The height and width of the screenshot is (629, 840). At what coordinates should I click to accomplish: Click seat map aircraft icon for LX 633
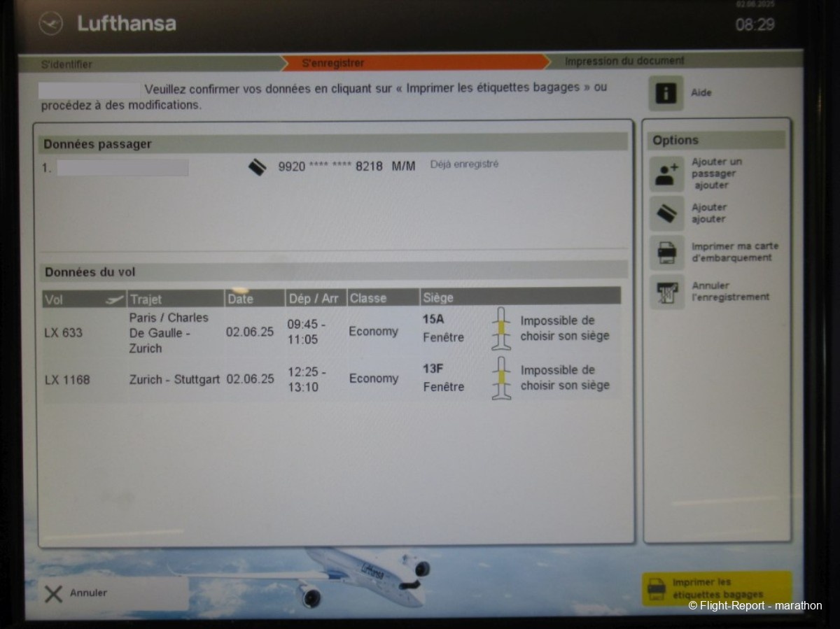click(501, 329)
